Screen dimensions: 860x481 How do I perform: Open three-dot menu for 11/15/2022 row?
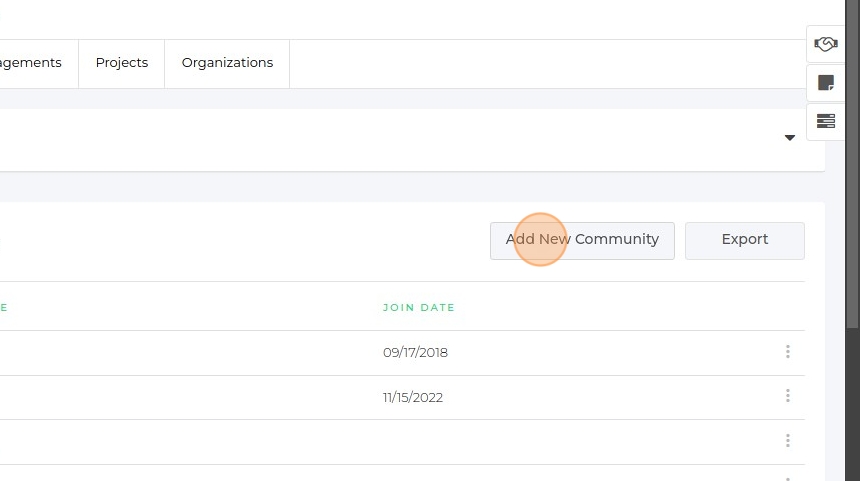click(788, 396)
